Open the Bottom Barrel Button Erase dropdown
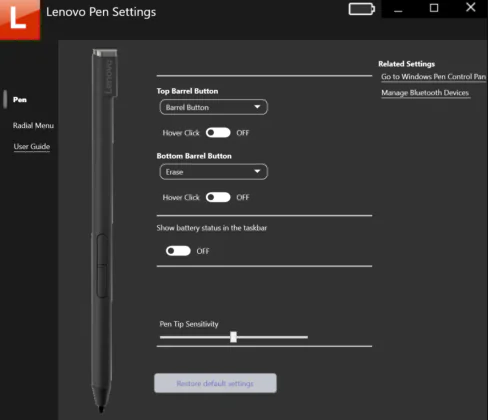Viewport: 488px width, 420px height. click(x=213, y=172)
